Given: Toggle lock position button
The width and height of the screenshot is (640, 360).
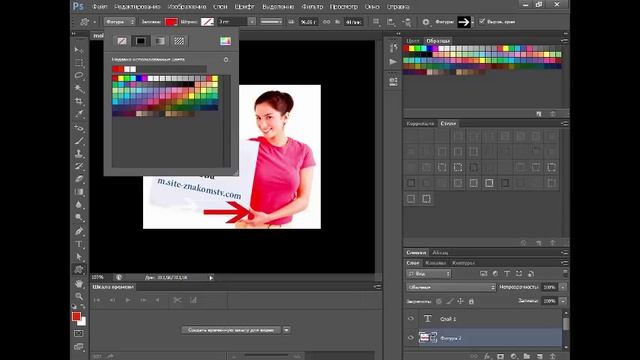Looking at the screenshot, I should 460,301.
